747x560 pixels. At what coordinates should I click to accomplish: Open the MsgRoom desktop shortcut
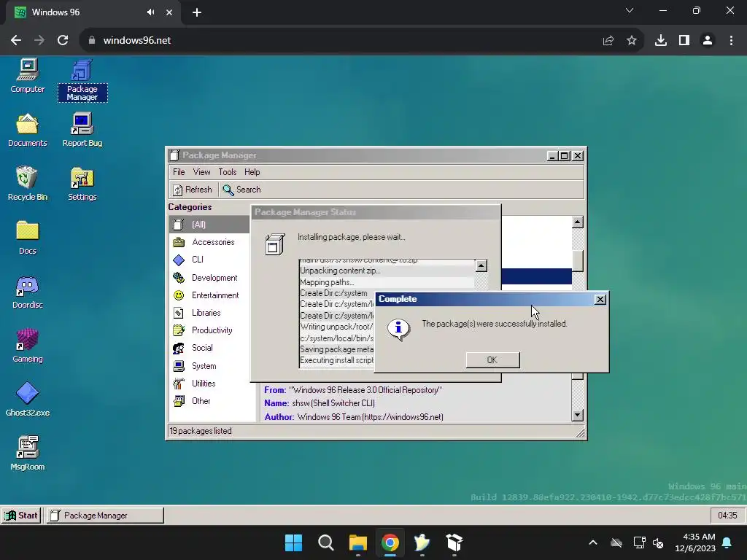[27, 454]
